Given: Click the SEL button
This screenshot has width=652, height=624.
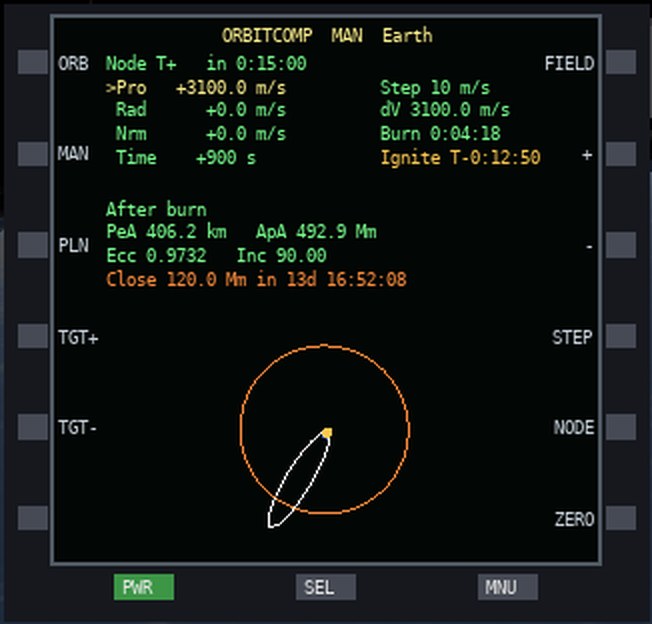Looking at the screenshot, I should (326, 587).
